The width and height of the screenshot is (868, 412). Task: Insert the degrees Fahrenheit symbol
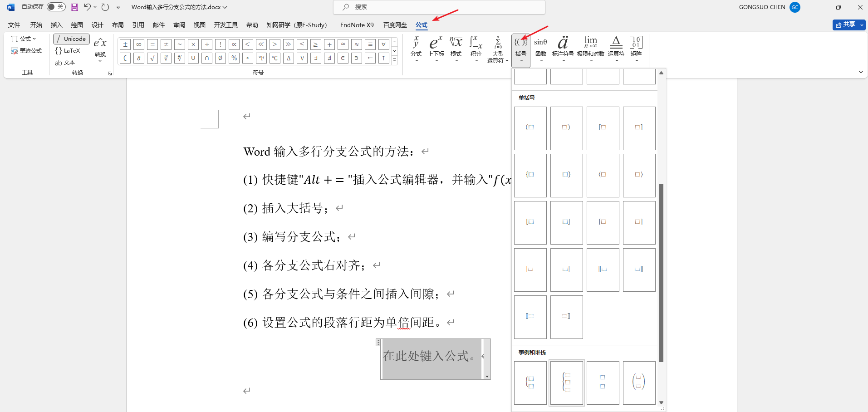pos(261,58)
